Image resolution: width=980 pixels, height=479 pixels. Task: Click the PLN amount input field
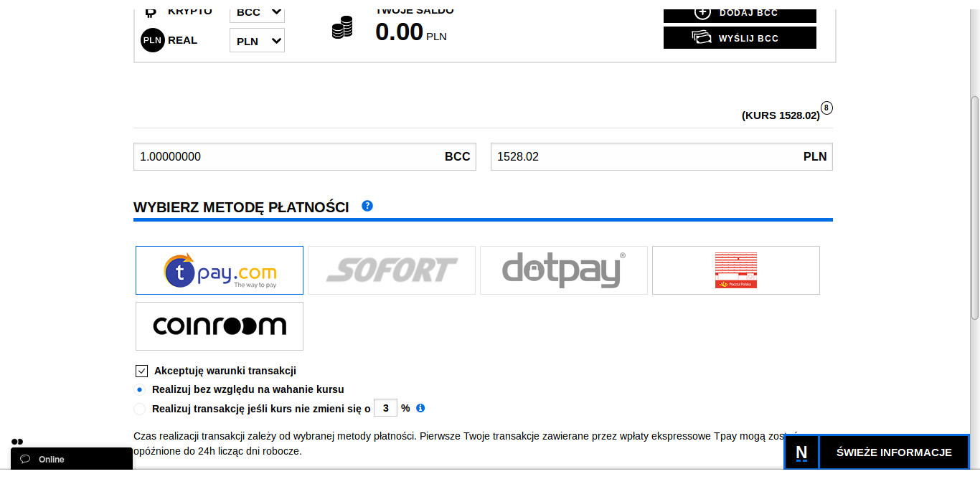(x=661, y=156)
